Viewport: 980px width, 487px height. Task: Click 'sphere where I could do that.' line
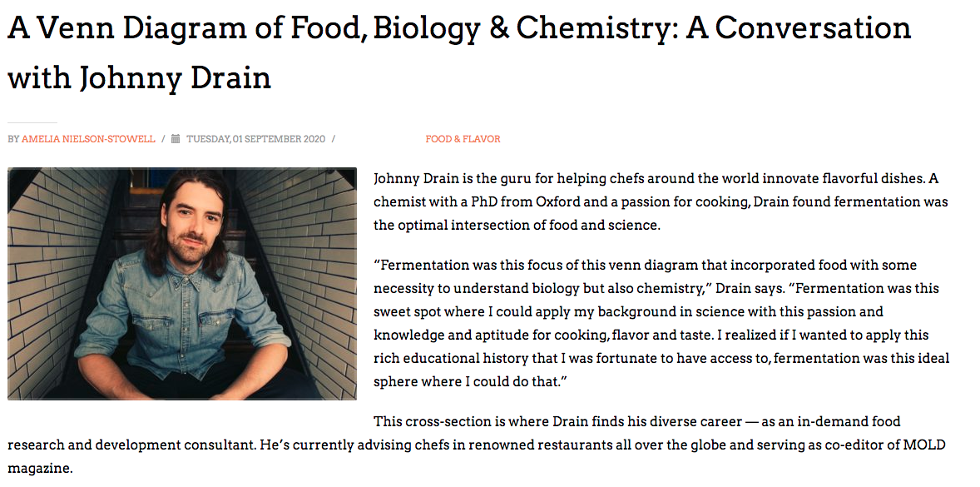(469, 381)
